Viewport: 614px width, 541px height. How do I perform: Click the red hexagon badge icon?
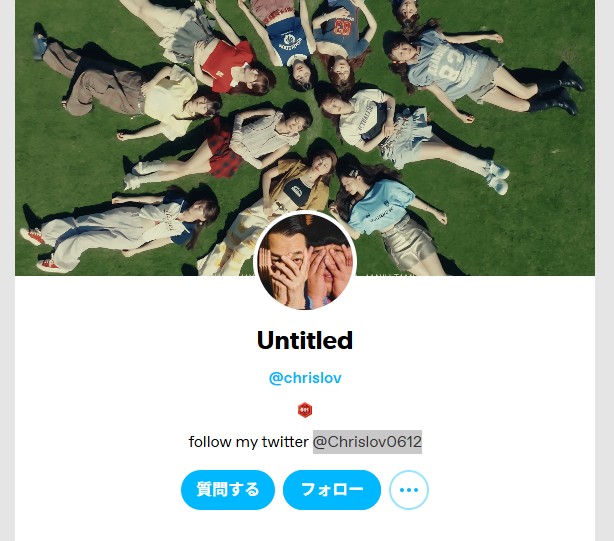tap(305, 410)
